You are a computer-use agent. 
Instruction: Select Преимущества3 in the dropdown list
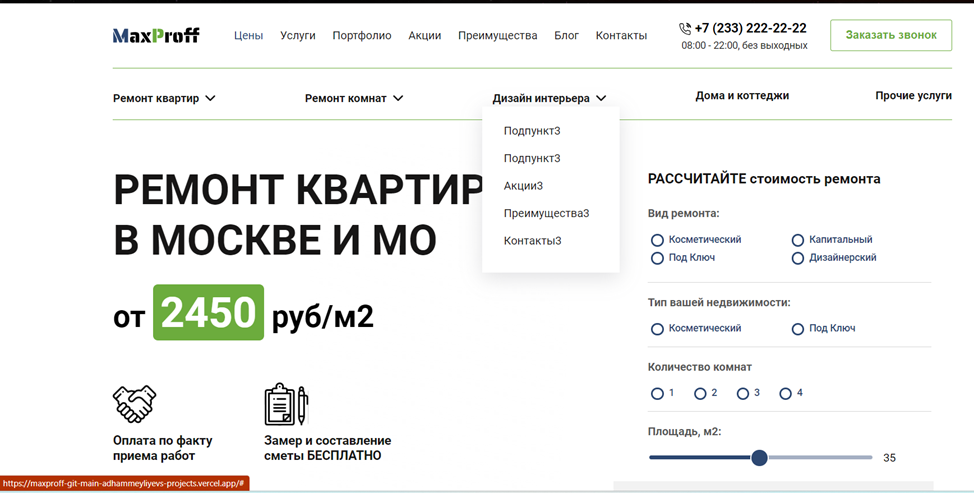pos(546,213)
